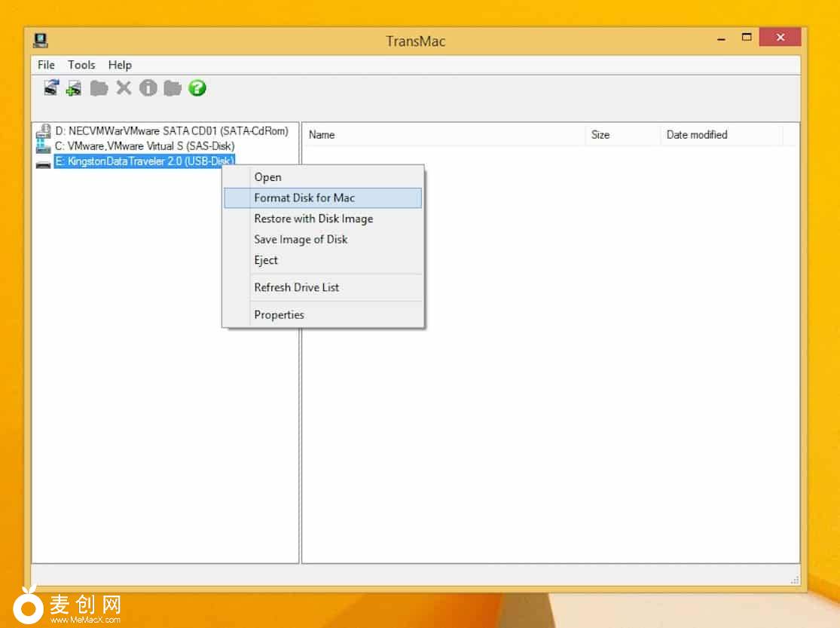Open help via the green question mark icon
840x628 pixels.
(x=197, y=88)
